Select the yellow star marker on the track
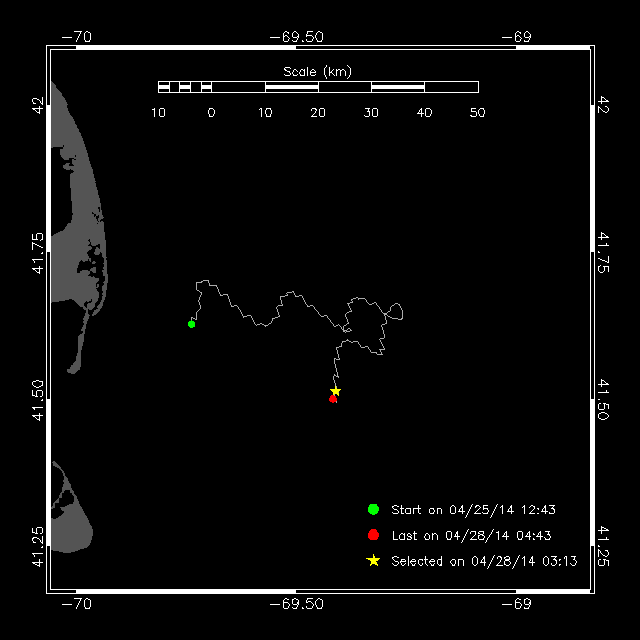This screenshot has height=640, width=640. (336, 391)
